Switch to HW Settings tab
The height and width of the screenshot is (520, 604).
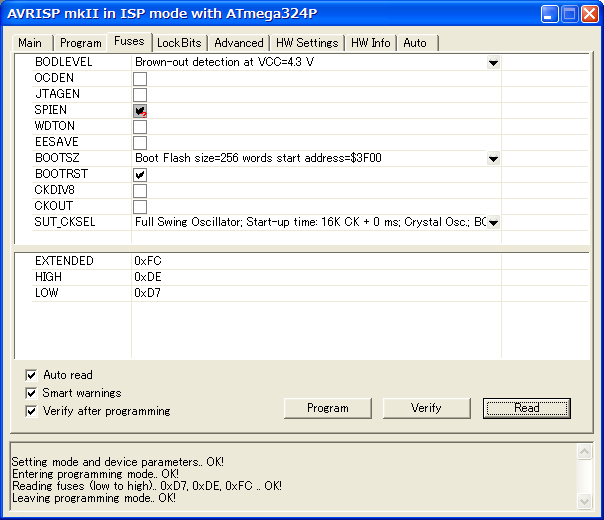(307, 43)
